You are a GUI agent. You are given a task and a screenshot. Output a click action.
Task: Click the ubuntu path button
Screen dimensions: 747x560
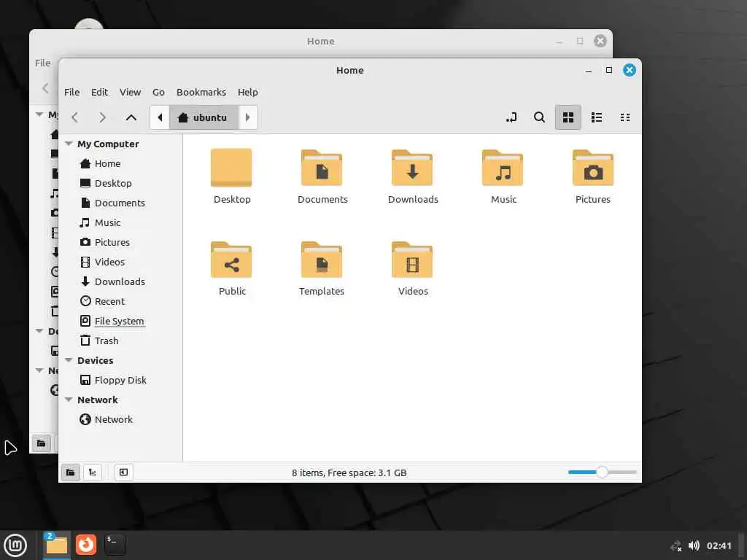click(204, 117)
